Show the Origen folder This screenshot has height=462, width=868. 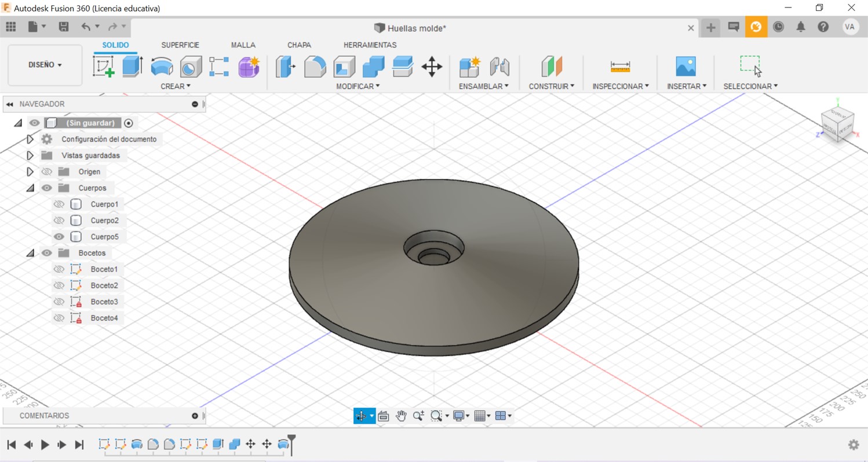(46, 172)
